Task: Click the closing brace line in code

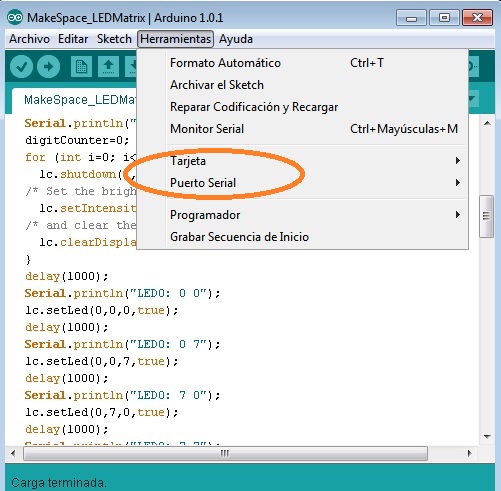Action: click(28, 259)
